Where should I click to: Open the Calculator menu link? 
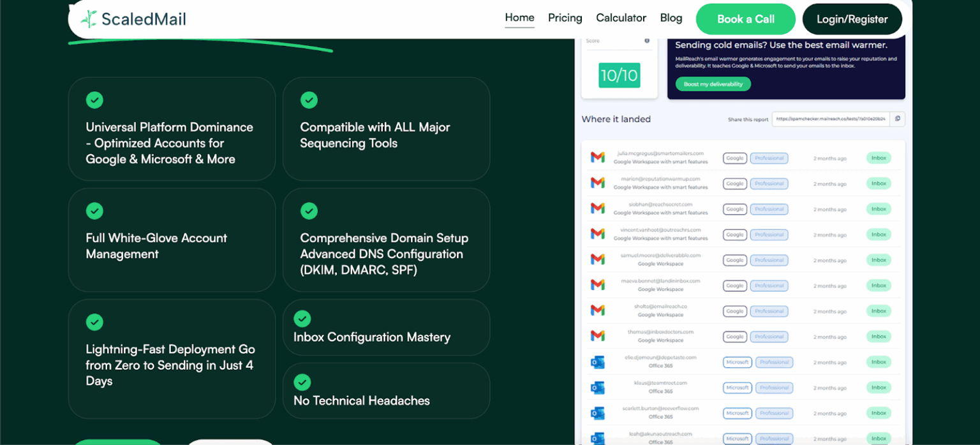click(x=621, y=18)
